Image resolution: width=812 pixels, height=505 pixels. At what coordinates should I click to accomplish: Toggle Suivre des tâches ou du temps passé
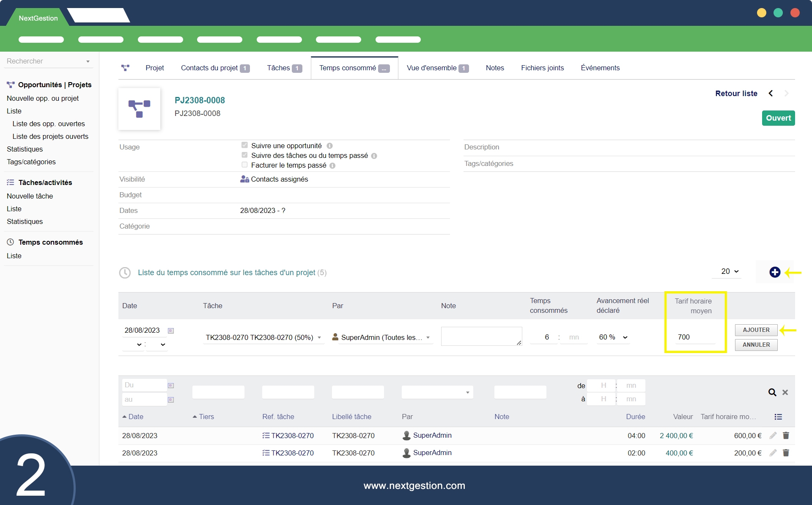[244, 155]
